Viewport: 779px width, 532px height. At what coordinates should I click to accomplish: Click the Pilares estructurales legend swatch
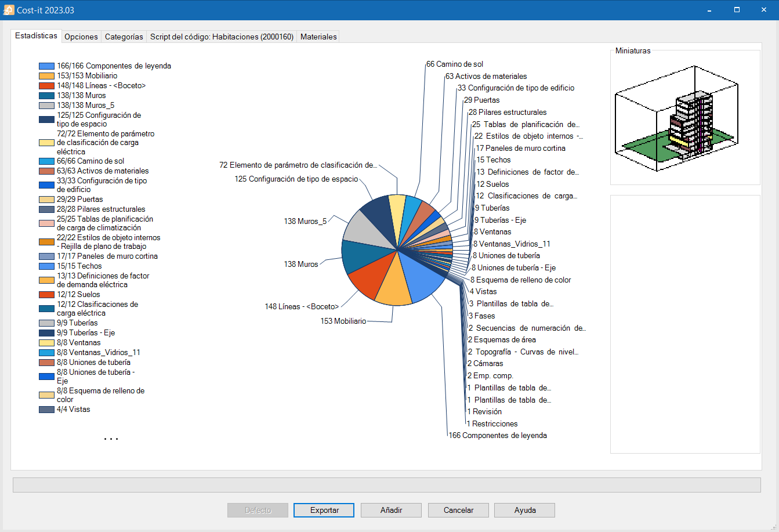coord(47,209)
